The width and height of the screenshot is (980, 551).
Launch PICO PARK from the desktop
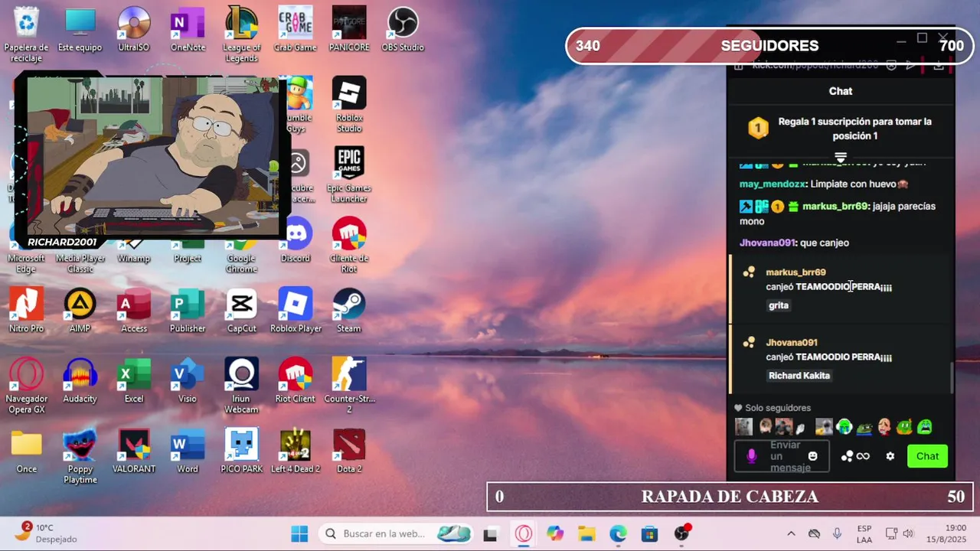tap(241, 452)
